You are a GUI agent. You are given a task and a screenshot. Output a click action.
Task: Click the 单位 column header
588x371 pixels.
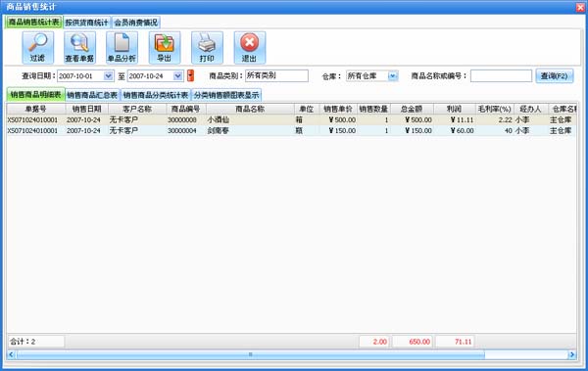point(307,109)
